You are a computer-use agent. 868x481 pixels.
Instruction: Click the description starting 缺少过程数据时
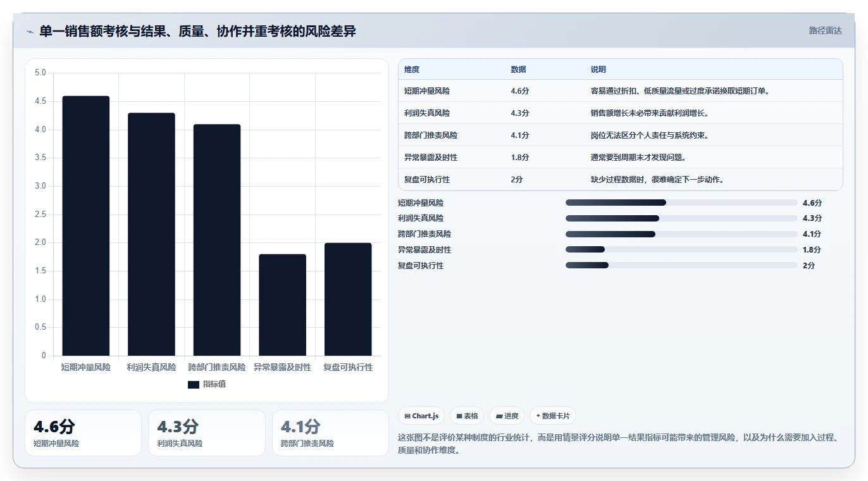[x=657, y=180]
